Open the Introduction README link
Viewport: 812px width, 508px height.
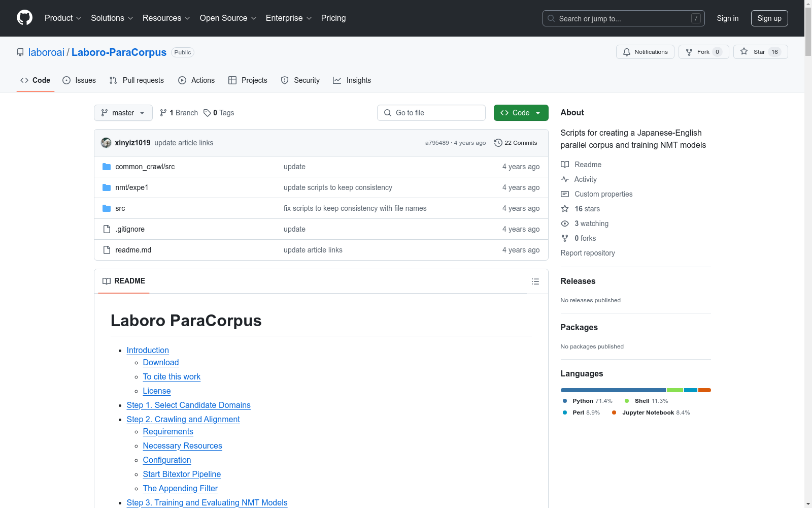click(x=148, y=351)
